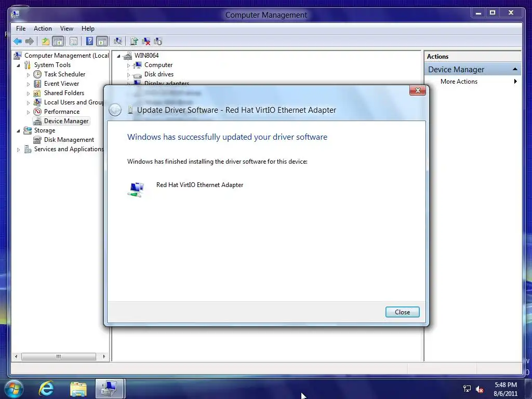Viewport: 532px width, 399px height.
Task: Click the left pane scroll-right arrow
Action: click(104, 356)
